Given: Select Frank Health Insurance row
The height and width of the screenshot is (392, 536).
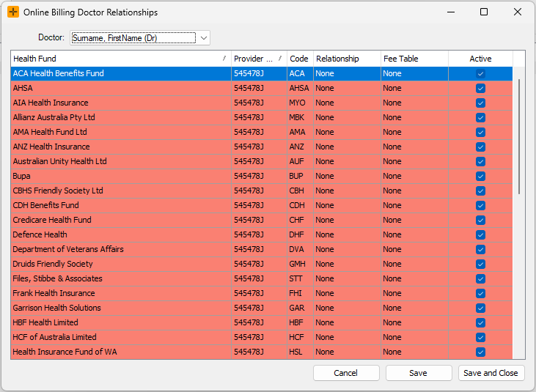Looking at the screenshot, I should pyautogui.click(x=262, y=293).
